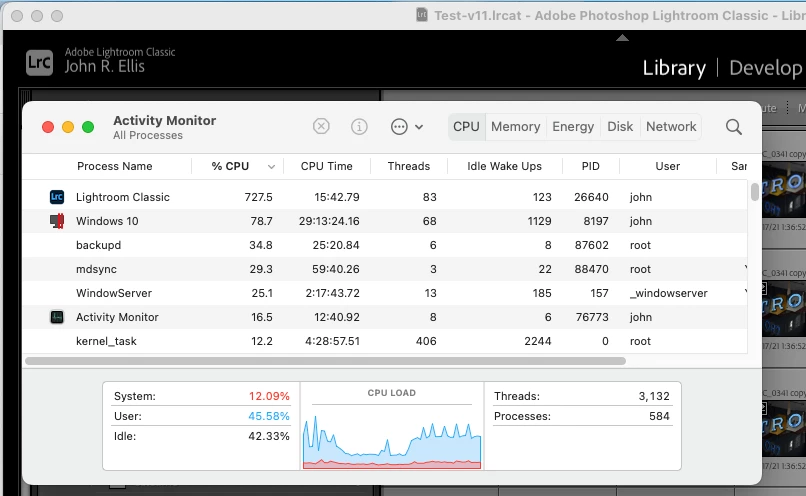Image resolution: width=806 pixels, height=496 pixels.
Task: Click the 727.5 CPU value
Action: coord(258,197)
